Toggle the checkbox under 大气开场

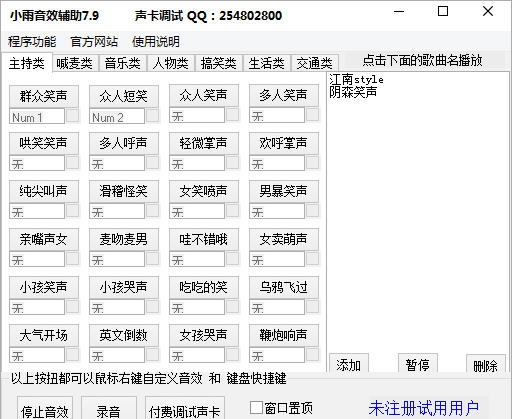point(72,355)
